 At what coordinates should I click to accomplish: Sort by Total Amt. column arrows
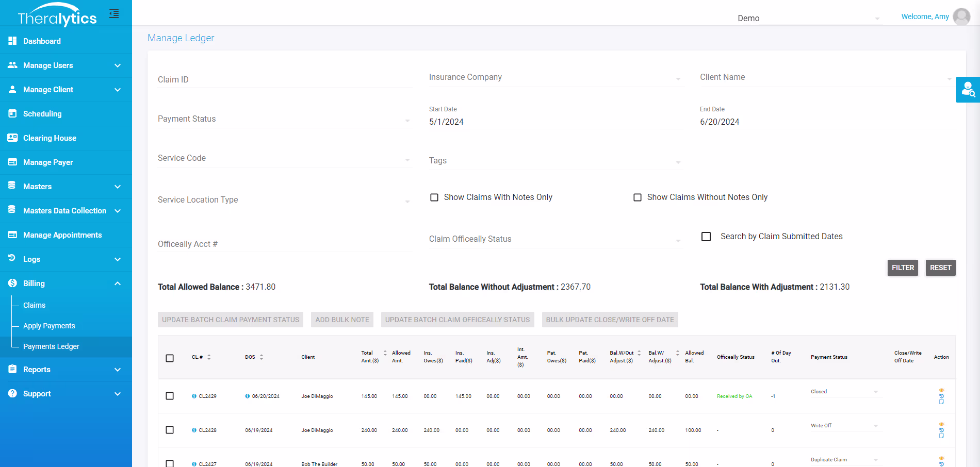click(x=385, y=353)
